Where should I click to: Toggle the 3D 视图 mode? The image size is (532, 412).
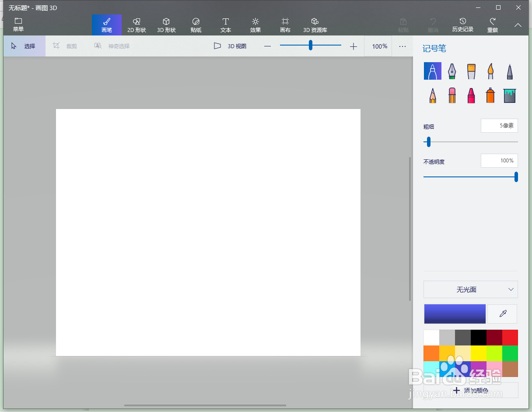[231, 46]
